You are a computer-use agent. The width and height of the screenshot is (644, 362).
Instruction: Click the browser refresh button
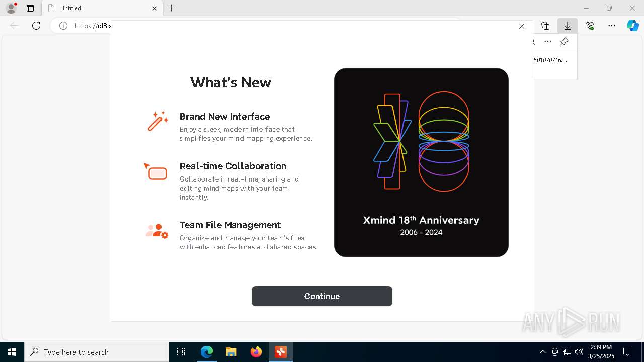pyautogui.click(x=36, y=26)
